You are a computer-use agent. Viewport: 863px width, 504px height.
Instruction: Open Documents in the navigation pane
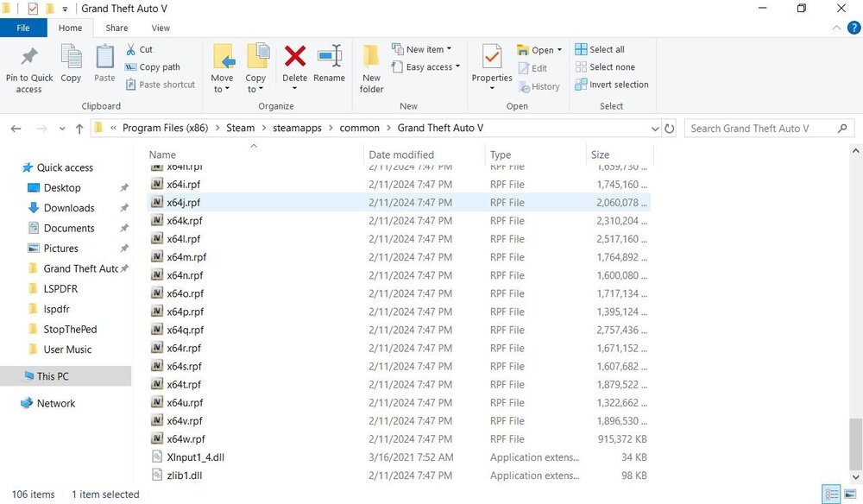pos(69,229)
